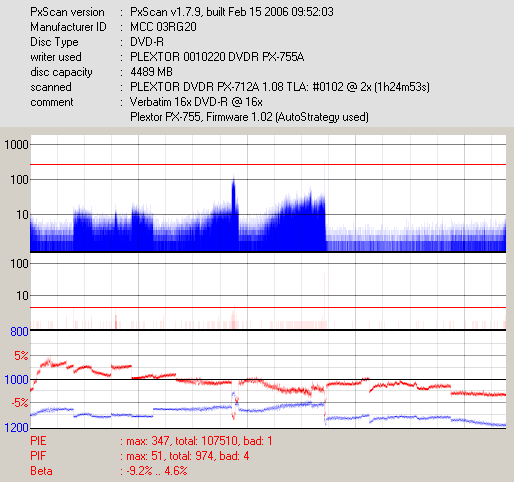Select the disc capacity field label
514x482 pixels.
click(61, 72)
